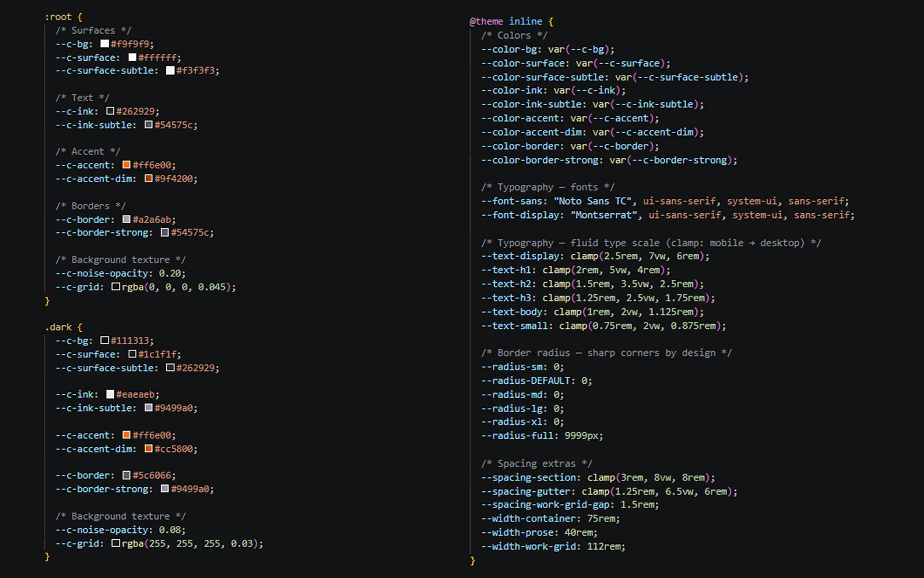Click the '.dark' selector text
The height and width of the screenshot is (578, 924).
58,327
